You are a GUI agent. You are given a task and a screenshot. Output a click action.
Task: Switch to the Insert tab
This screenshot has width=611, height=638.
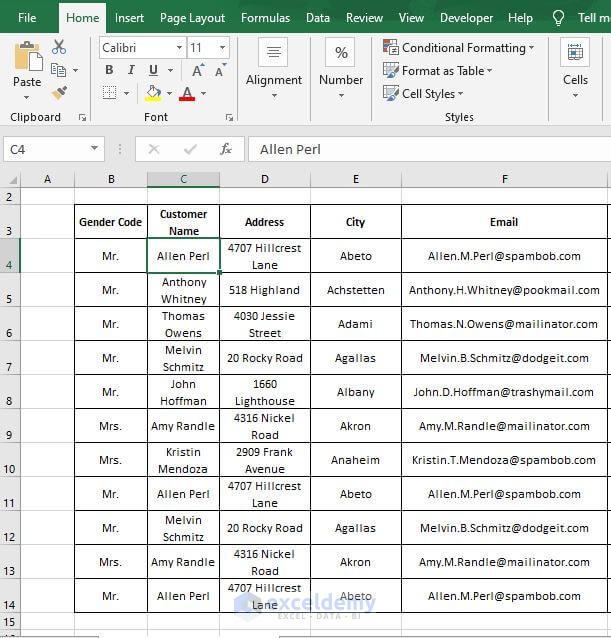tap(129, 18)
